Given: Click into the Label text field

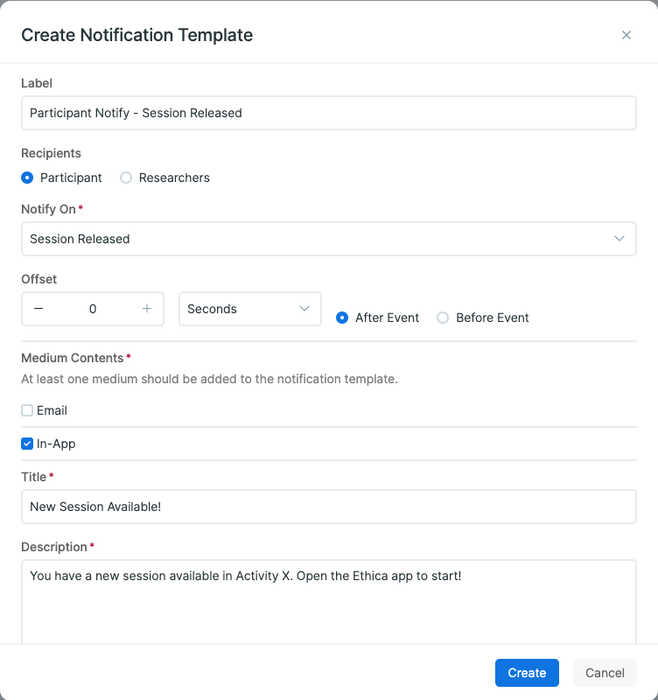Looking at the screenshot, I should 328,113.
